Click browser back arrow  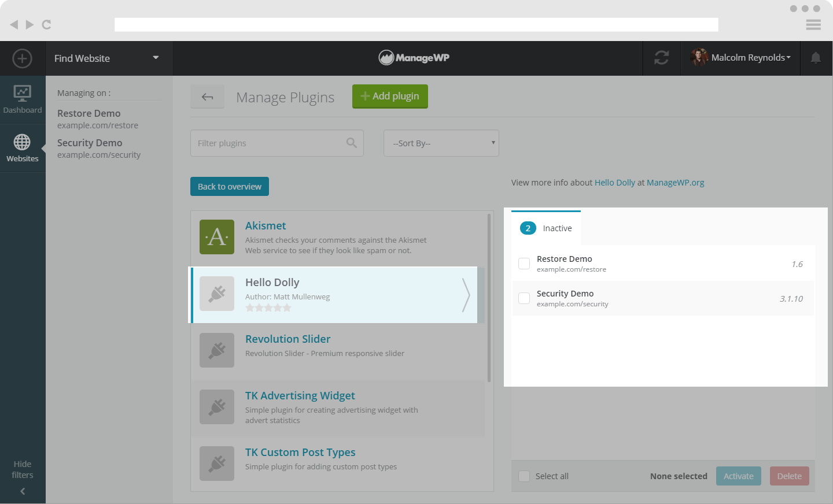[x=14, y=24]
